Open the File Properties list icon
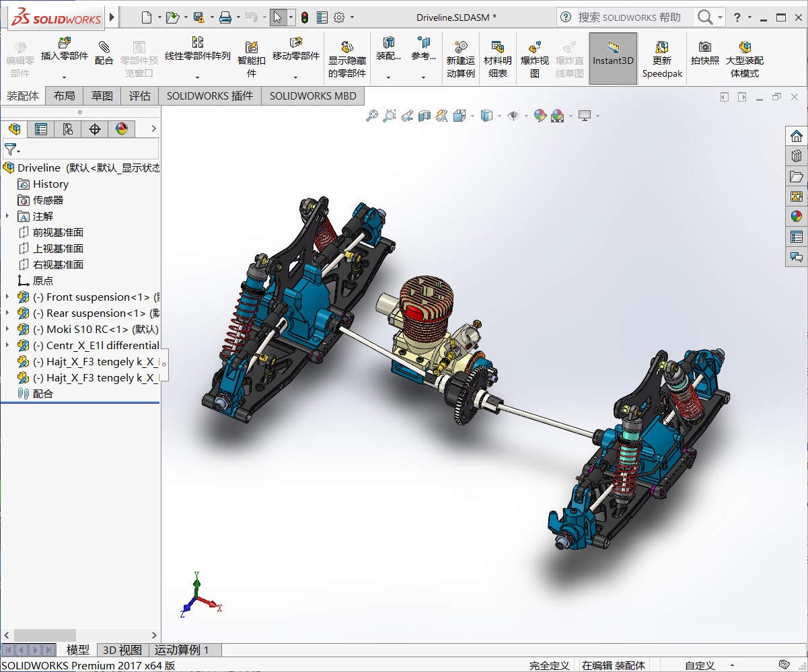Viewport: 808px width, 672px height. [322, 17]
